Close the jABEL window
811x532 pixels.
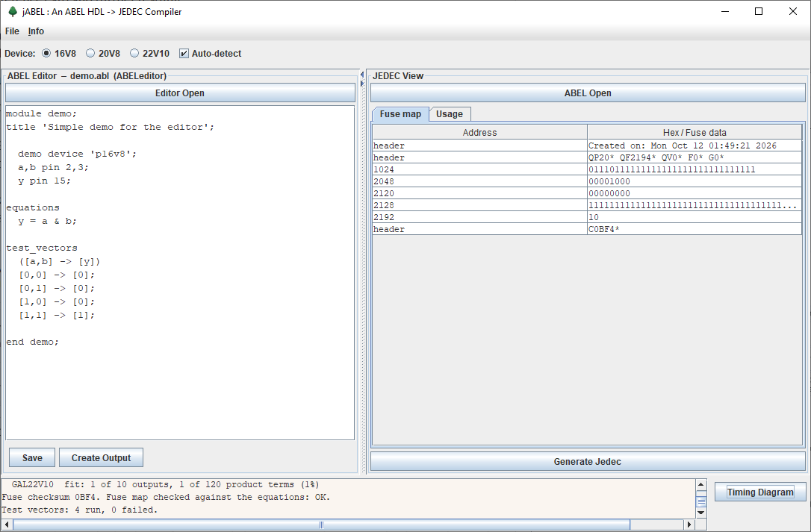tap(793, 11)
